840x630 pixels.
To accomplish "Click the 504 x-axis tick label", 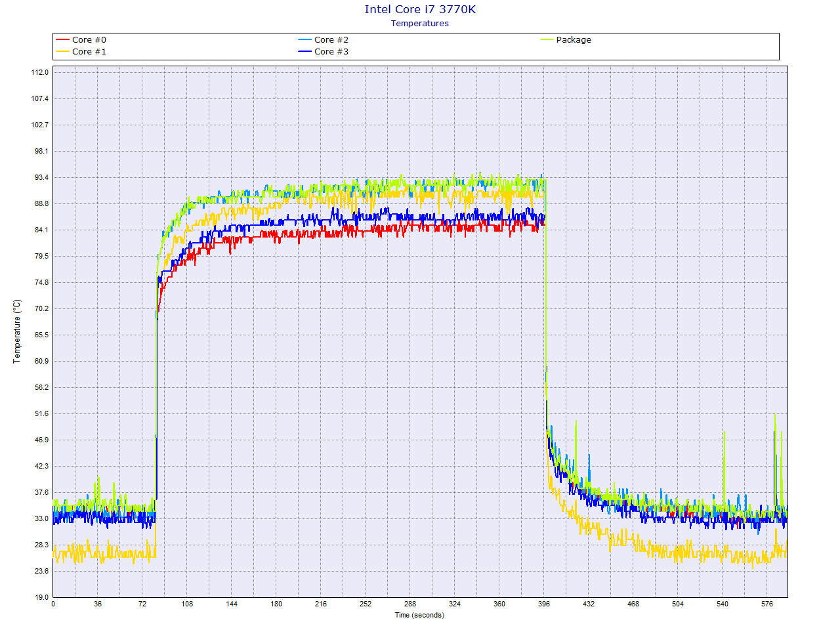I will coord(678,604).
